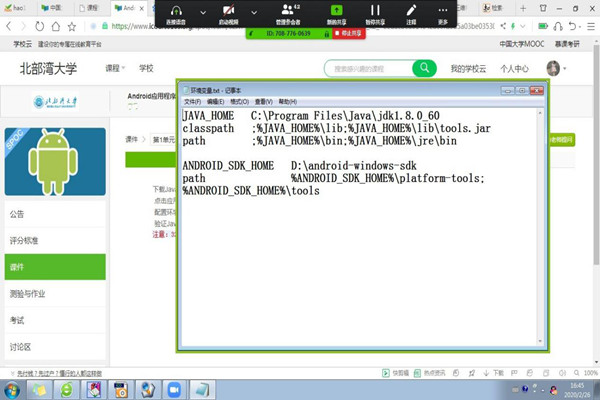Expand the user avatar dropdown menu
Viewport: 600px width, 400px height.
[x=568, y=68]
